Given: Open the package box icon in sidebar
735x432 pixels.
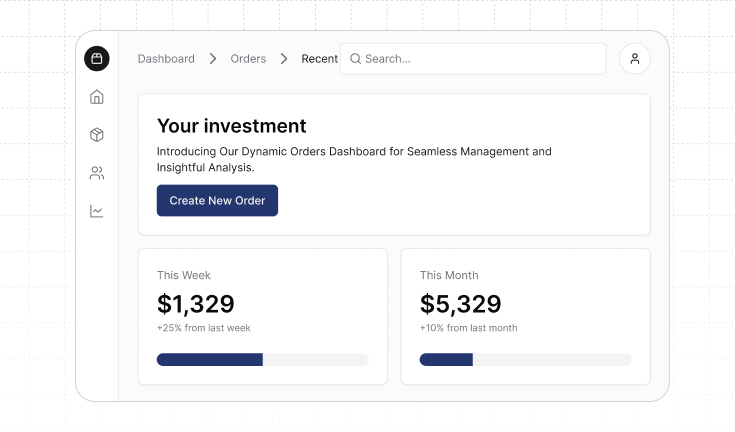Looking at the screenshot, I should click(x=97, y=135).
